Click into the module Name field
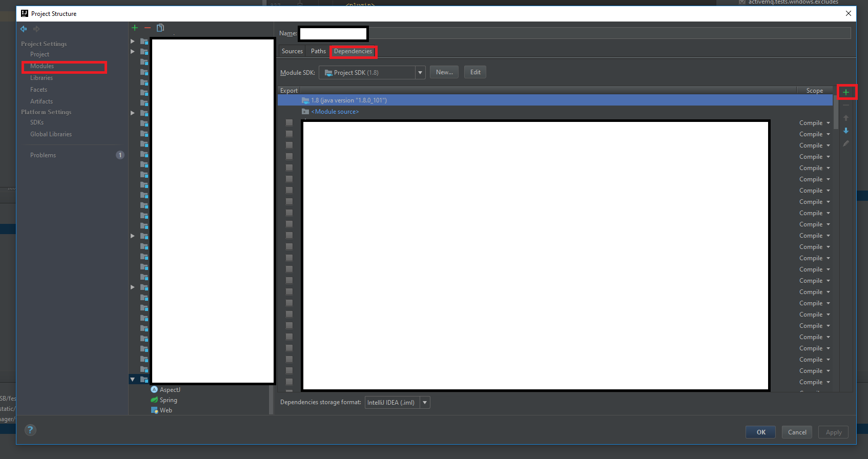This screenshot has width=868, height=459. click(x=574, y=33)
